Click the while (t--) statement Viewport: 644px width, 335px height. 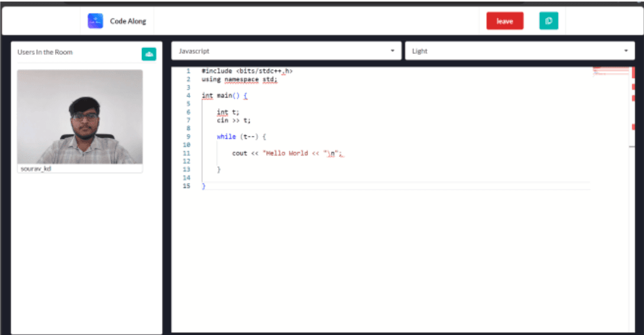click(241, 136)
